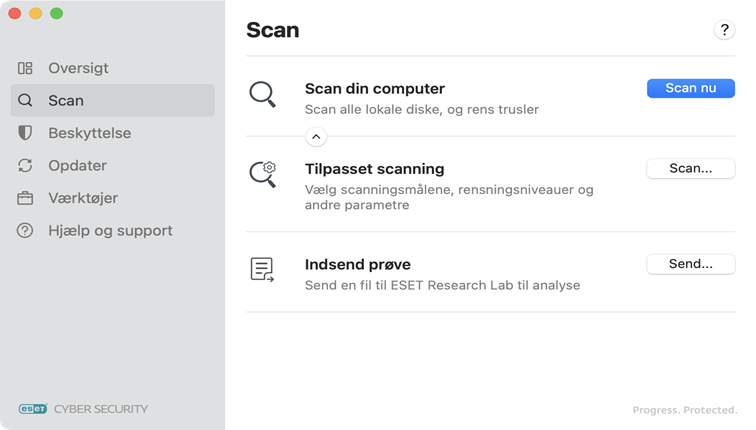Go to the Opdater section
756x430 pixels.
[x=77, y=165]
